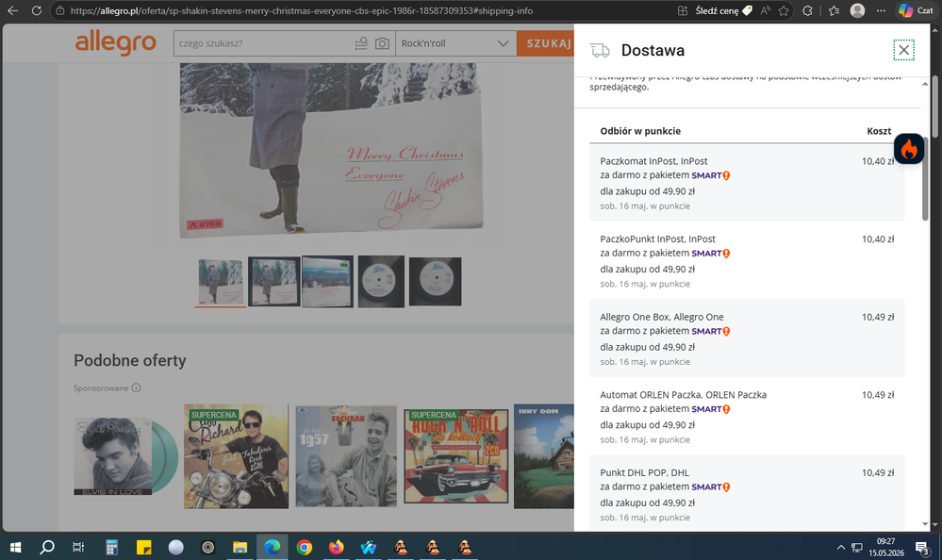Focus the 'czego szukasz?' search field
Screen dimensions: 942x560
[264, 43]
